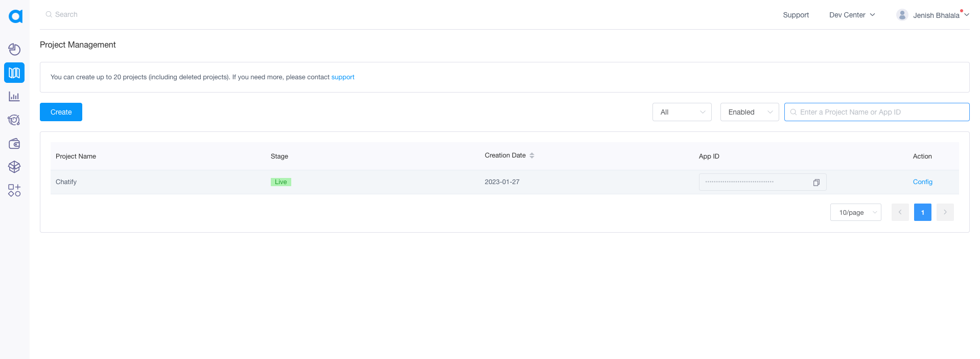Click the Create project button
Viewport: 980px width, 359px height.
tap(61, 112)
